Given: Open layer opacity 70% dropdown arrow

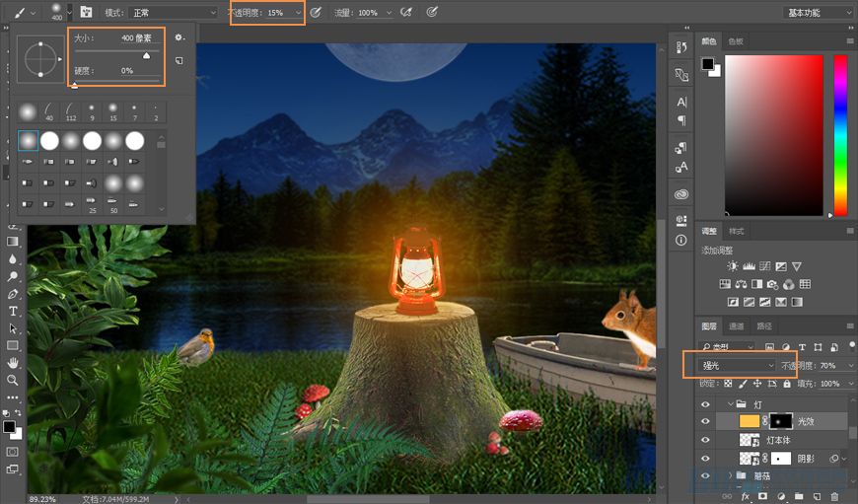Looking at the screenshot, I should 851,365.
